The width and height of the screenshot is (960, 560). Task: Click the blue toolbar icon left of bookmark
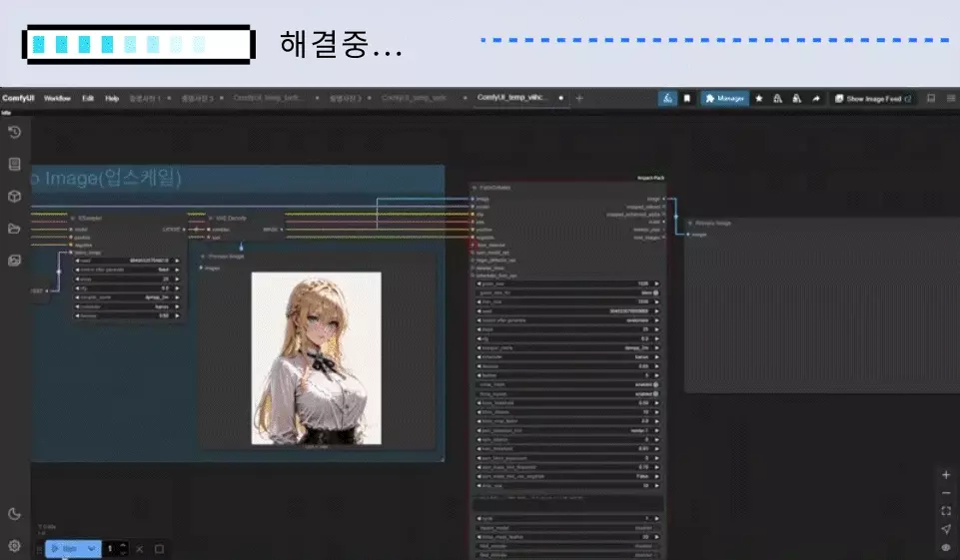pos(667,98)
